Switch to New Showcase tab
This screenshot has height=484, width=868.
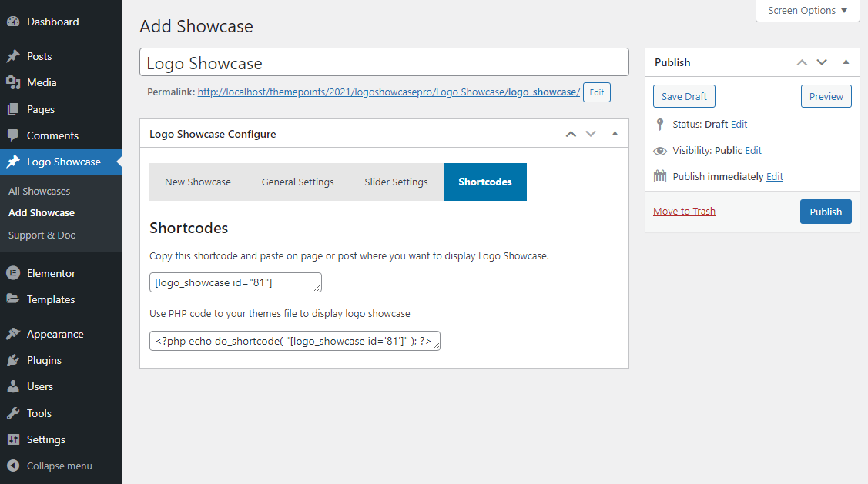tap(198, 182)
